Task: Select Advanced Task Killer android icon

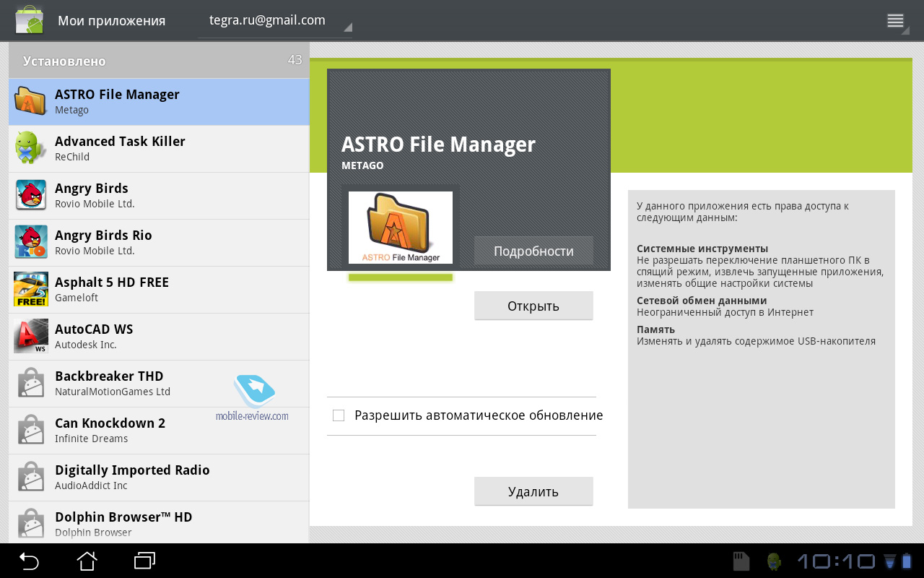Action: tap(31, 148)
